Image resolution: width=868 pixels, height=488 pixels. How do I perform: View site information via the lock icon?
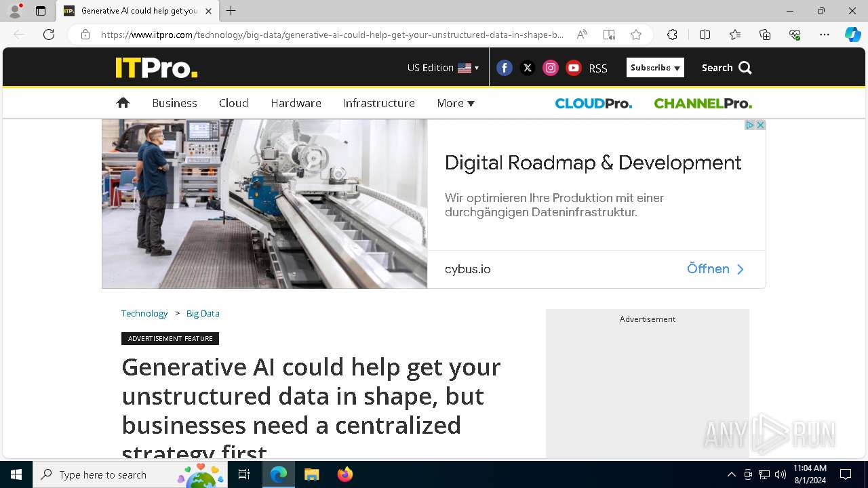[x=85, y=35]
